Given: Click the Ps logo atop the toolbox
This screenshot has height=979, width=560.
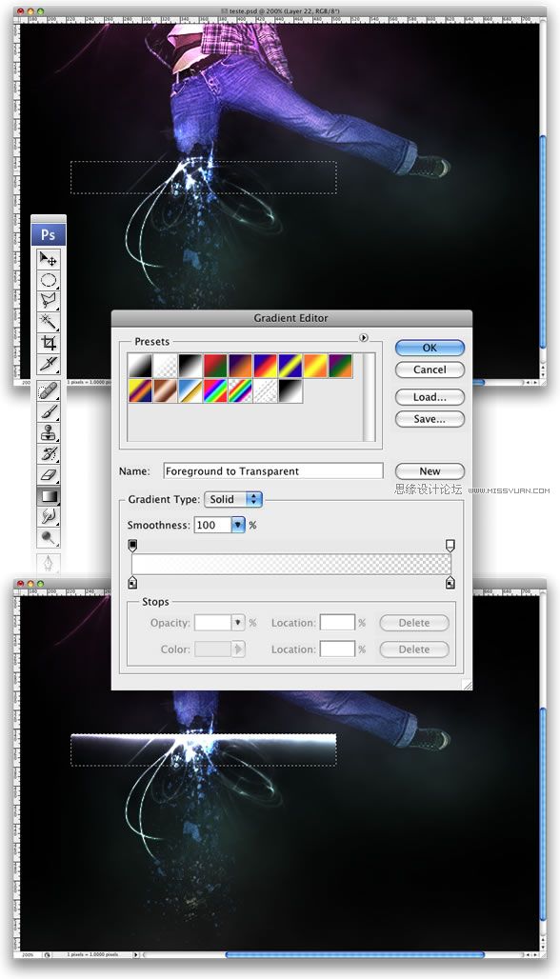Looking at the screenshot, I should [48, 235].
